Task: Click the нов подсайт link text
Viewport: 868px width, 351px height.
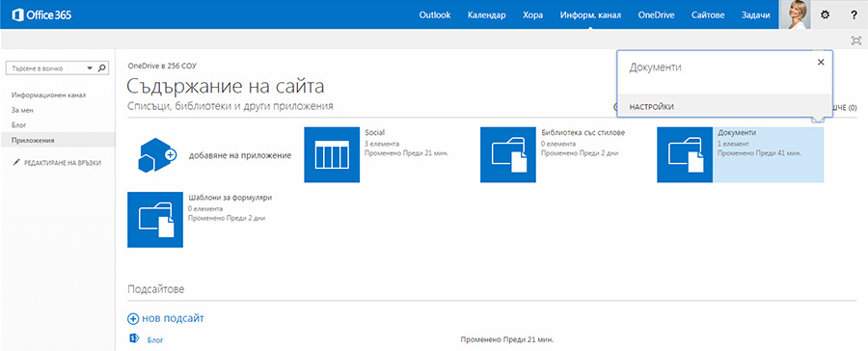Action: click(x=174, y=318)
